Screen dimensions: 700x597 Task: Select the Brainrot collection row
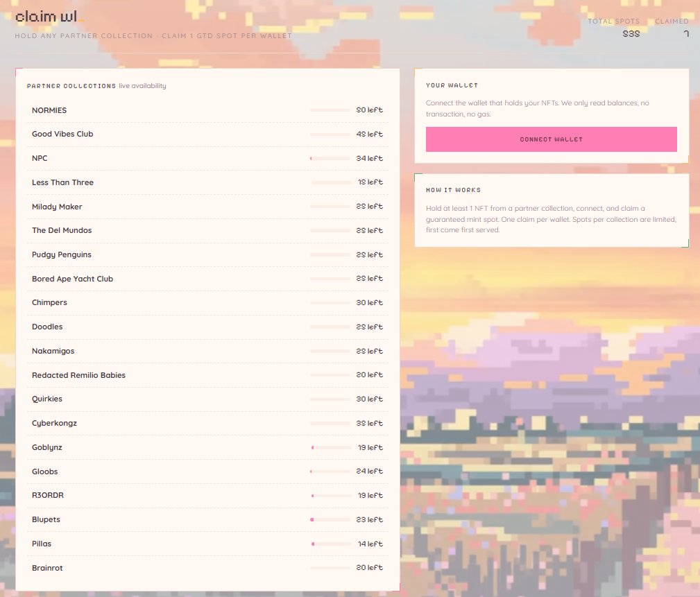(x=207, y=568)
